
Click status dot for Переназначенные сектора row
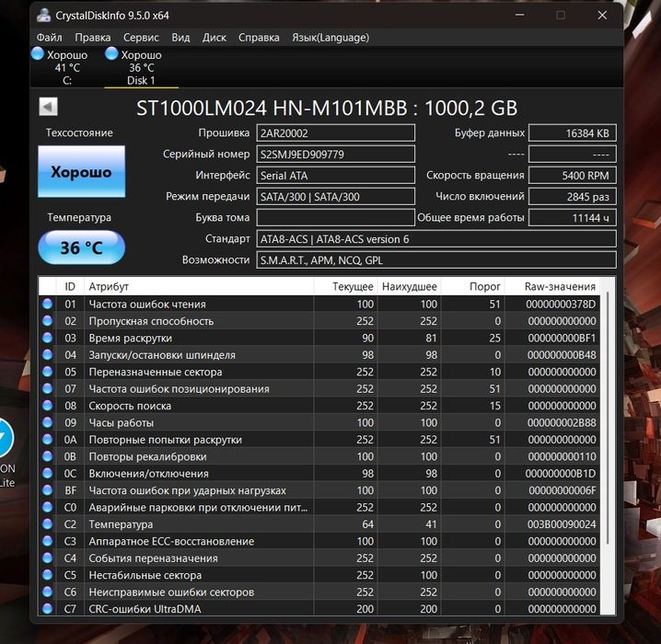(x=47, y=372)
